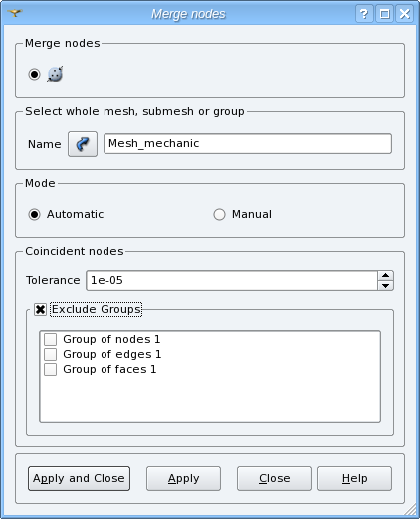Click the help question mark icon in title bar
The width and height of the screenshot is (420, 519).
pyautogui.click(x=364, y=14)
